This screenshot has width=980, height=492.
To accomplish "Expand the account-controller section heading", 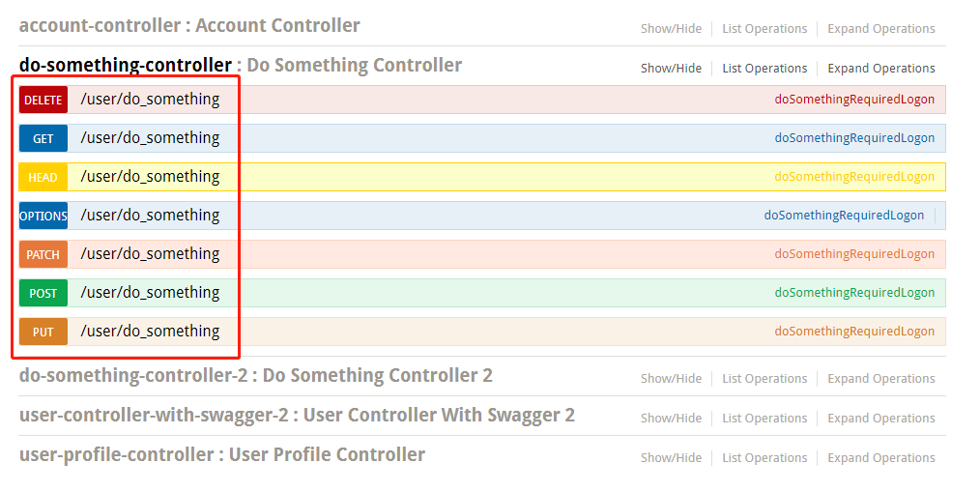I will [x=189, y=26].
